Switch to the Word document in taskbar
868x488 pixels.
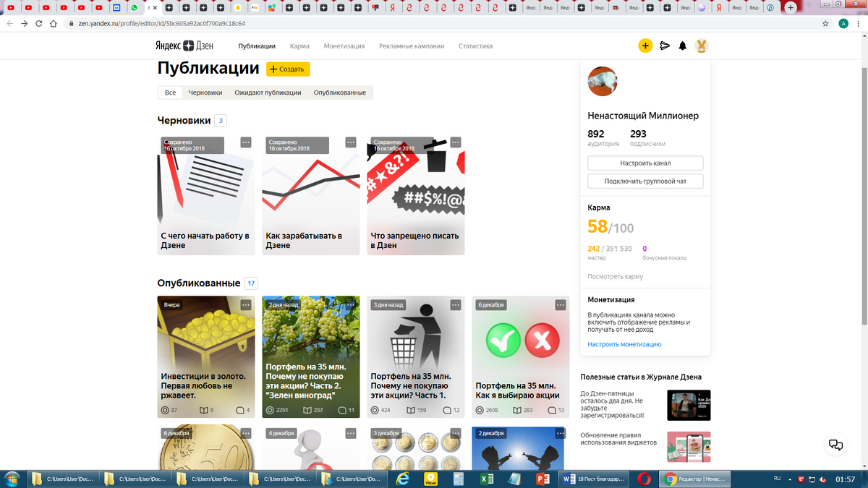click(592, 479)
